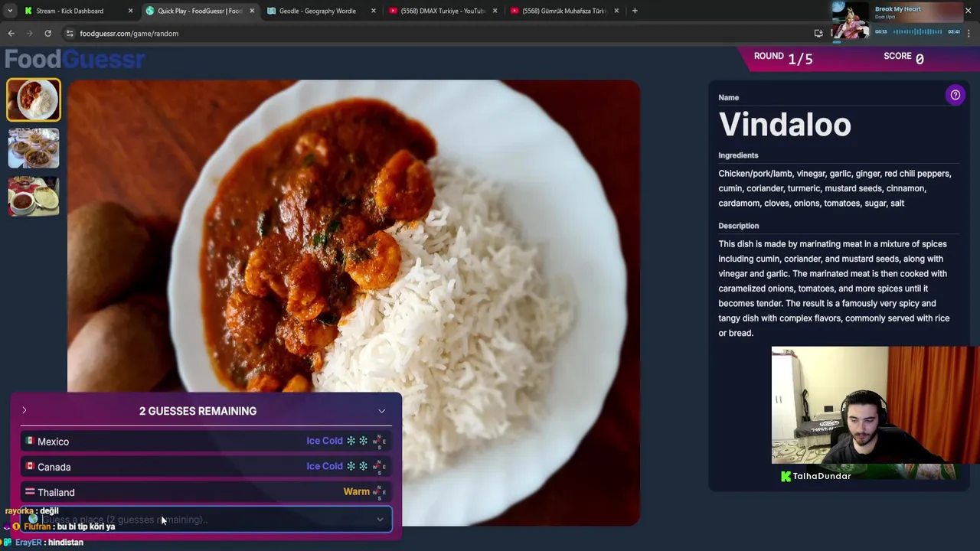Click the Mexico guess row
Image resolution: width=980 pixels, height=551 pixels.
click(x=205, y=442)
